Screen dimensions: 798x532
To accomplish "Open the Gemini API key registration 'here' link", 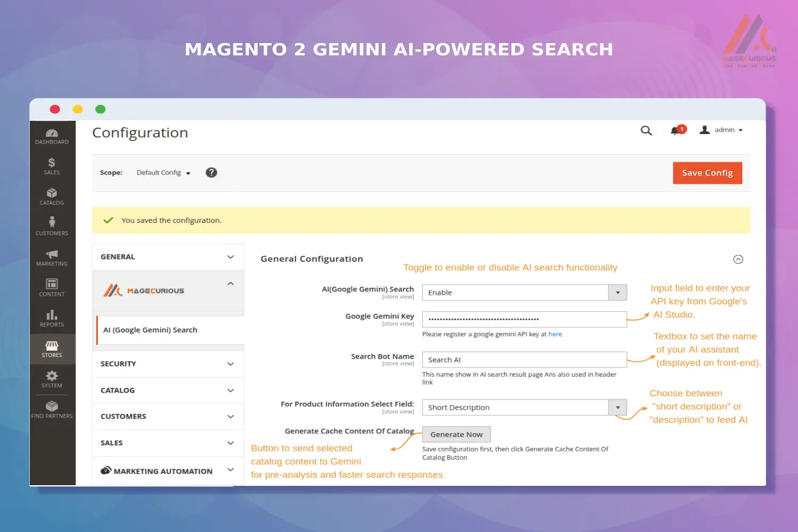I will pos(555,334).
